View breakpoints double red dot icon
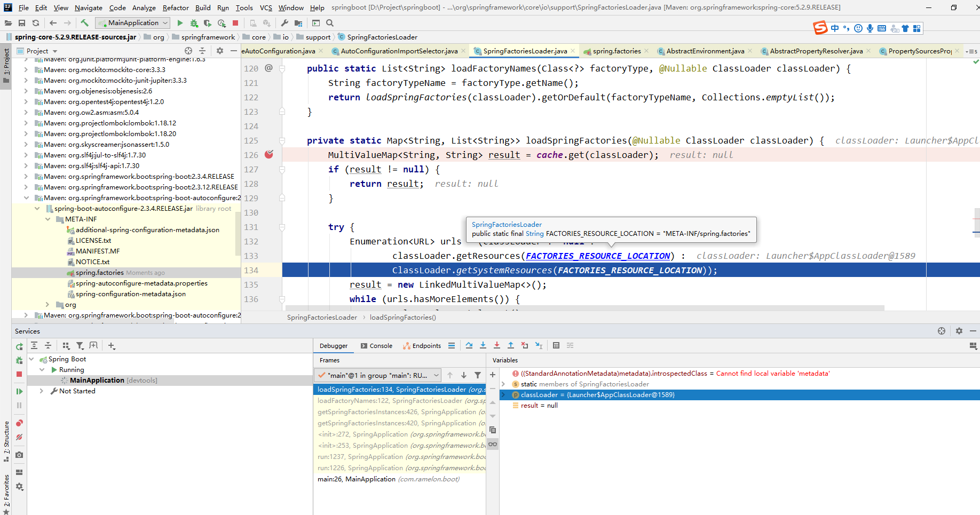 (x=19, y=423)
